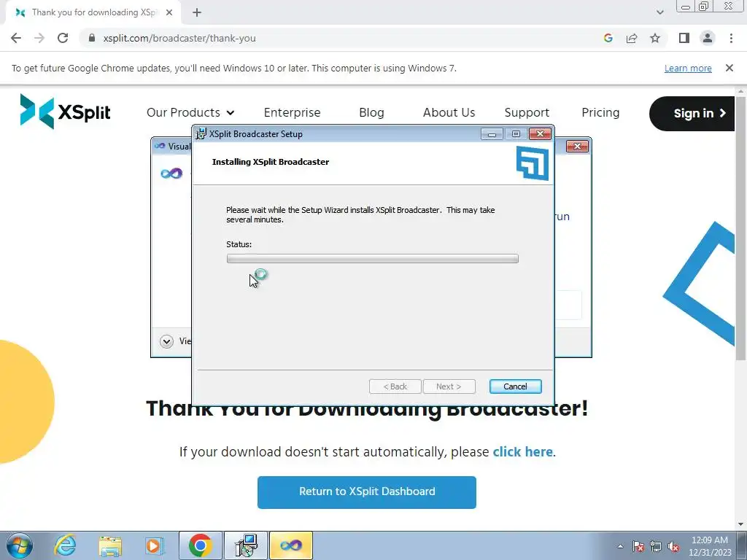Image resolution: width=747 pixels, height=560 pixels.
Task: Open Chrome side panel icon
Action: [x=684, y=38]
